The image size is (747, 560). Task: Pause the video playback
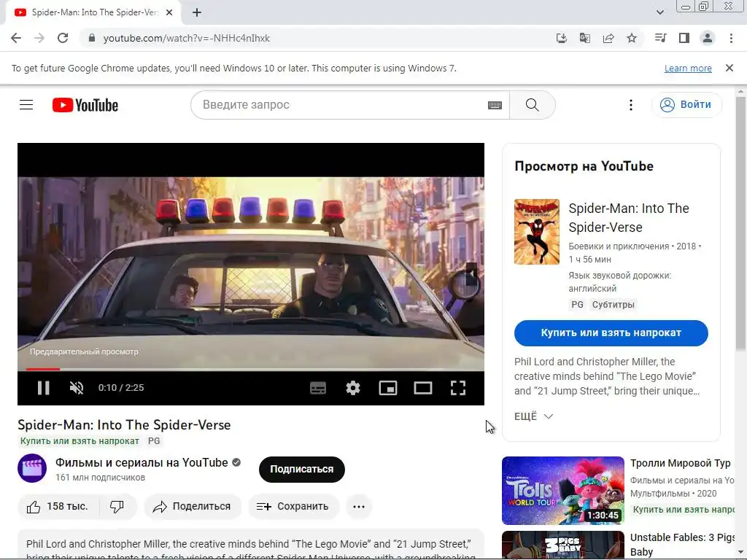click(x=43, y=388)
